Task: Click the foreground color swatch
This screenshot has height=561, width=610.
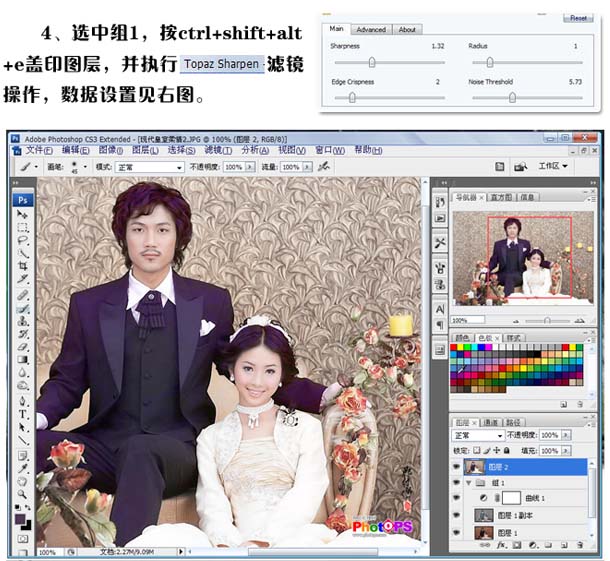Action: pyautogui.click(x=20, y=519)
